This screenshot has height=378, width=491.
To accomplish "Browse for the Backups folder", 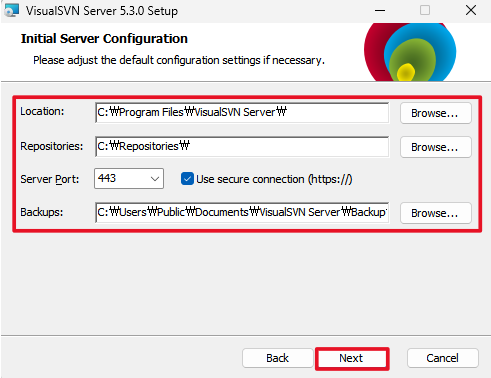I will click(x=436, y=213).
